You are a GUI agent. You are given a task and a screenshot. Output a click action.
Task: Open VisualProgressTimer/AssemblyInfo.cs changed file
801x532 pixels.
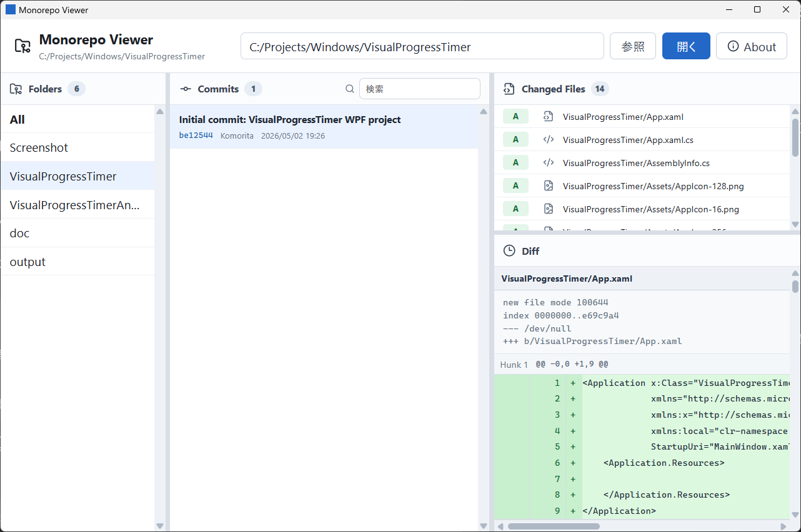click(x=643, y=162)
